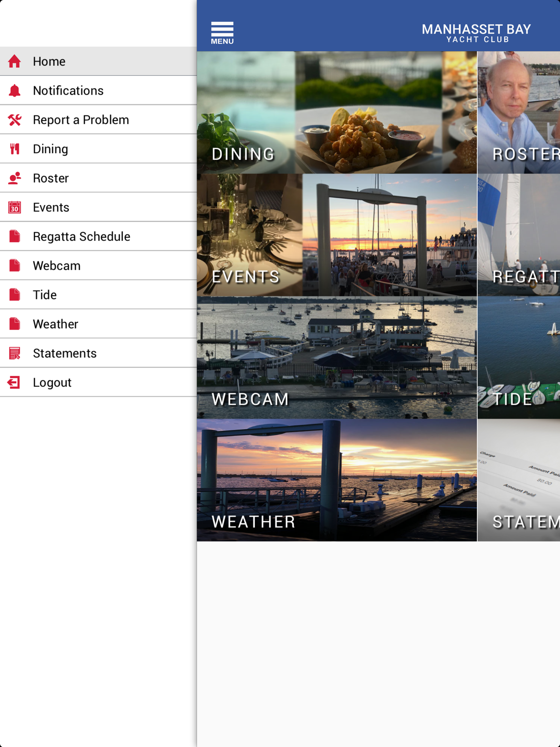Image resolution: width=560 pixels, height=747 pixels.
Task: Select Home in the side menu
Action: coord(98,62)
